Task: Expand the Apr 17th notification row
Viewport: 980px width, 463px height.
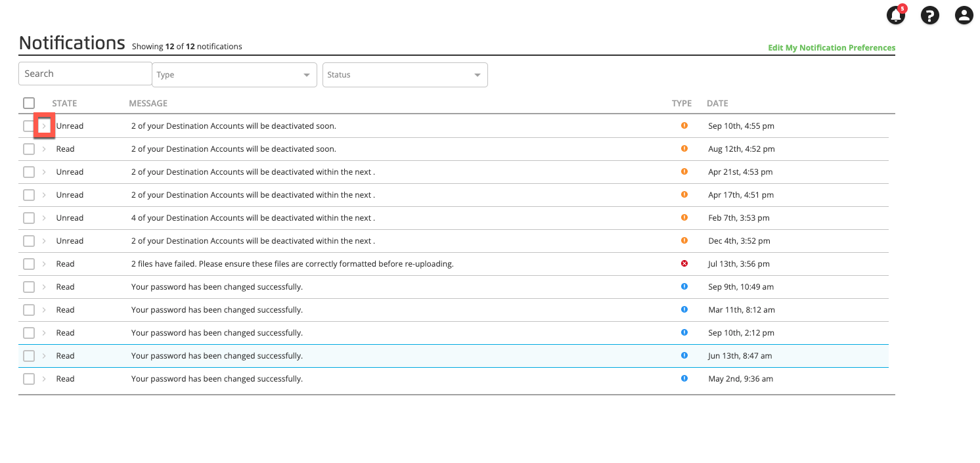Action: [44, 195]
